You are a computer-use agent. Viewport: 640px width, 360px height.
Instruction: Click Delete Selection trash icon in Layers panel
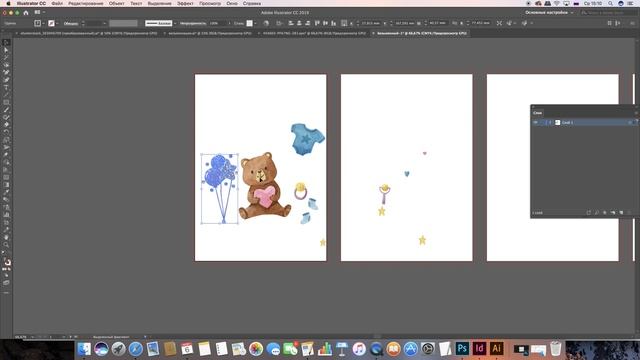pos(629,213)
